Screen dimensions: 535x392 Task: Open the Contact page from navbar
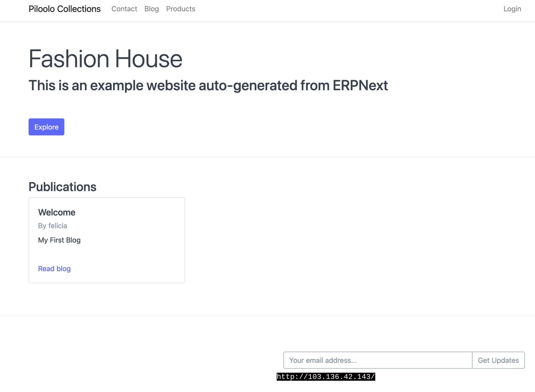pyautogui.click(x=124, y=9)
